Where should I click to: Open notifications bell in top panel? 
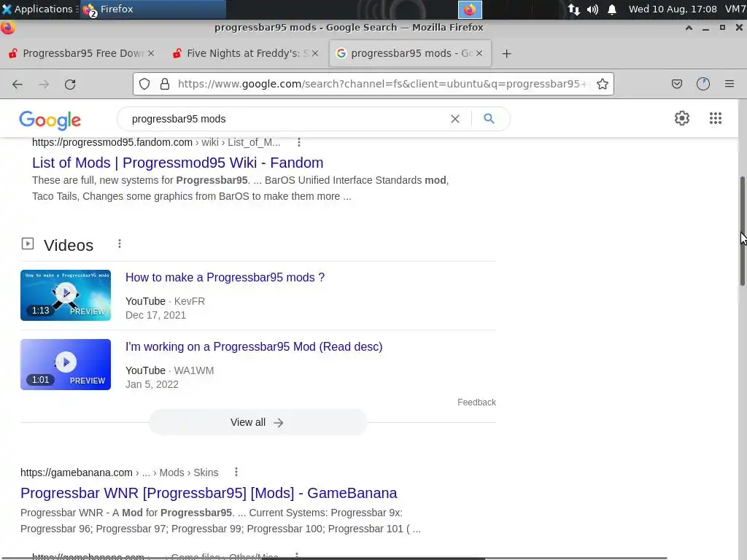pyautogui.click(x=612, y=9)
